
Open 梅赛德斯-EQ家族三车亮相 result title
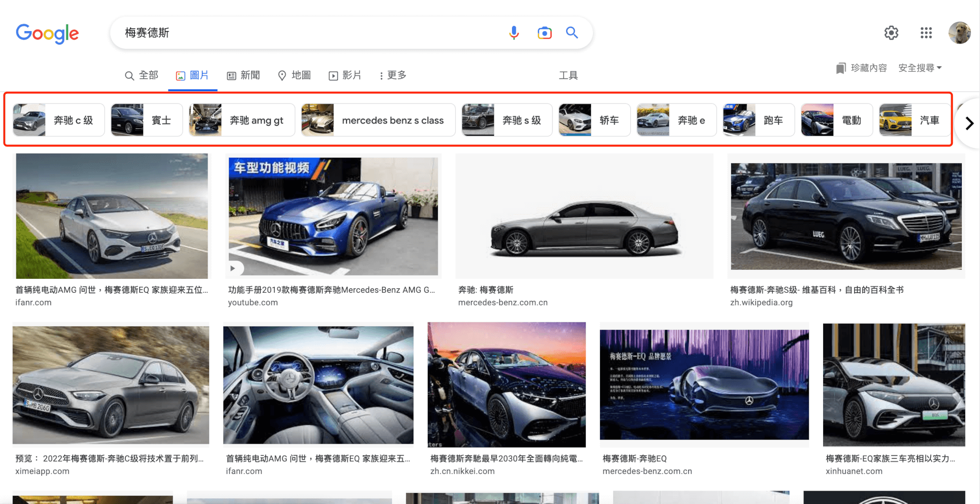click(x=891, y=459)
